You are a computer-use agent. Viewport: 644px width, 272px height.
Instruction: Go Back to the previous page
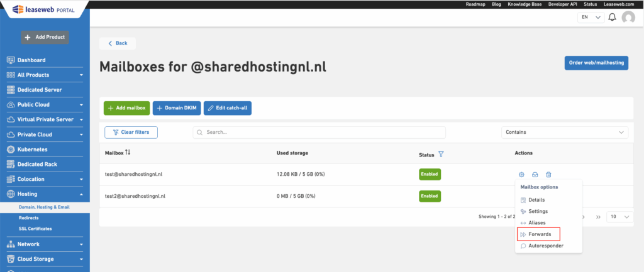tap(118, 43)
